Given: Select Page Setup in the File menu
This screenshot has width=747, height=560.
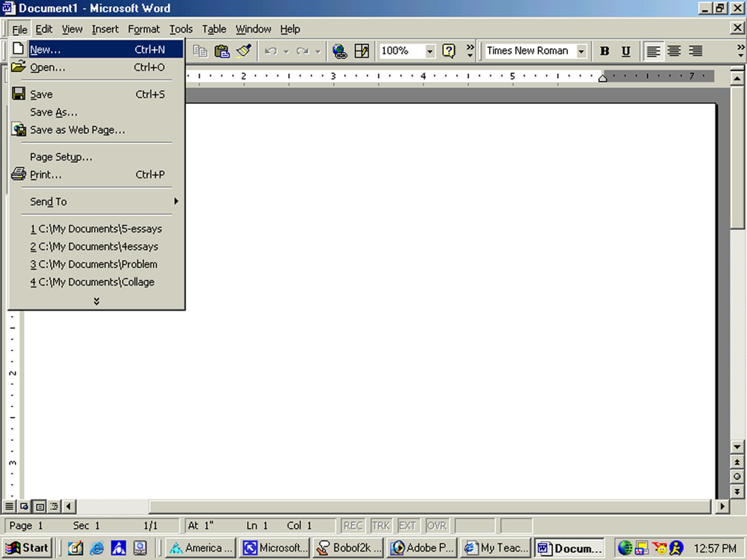Looking at the screenshot, I should [x=61, y=157].
